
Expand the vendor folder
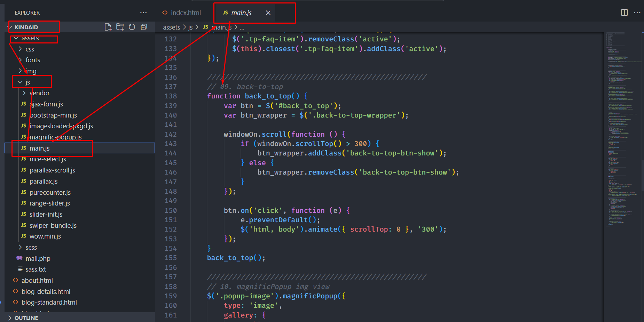pyautogui.click(x=39, y=93)
